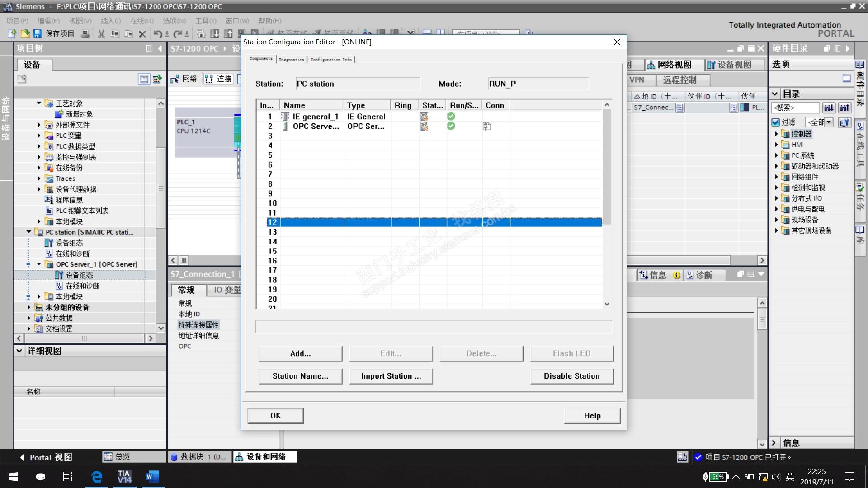Click the save project disk icon
Screen dimensions: 868x488
pos(38,33)
